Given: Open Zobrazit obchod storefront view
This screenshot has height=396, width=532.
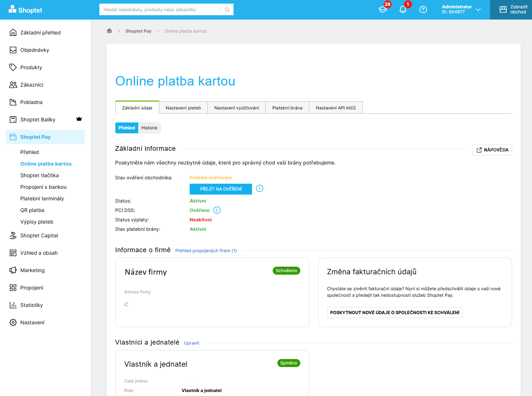Looking at the screenshot, I should [x=513, y=10].
